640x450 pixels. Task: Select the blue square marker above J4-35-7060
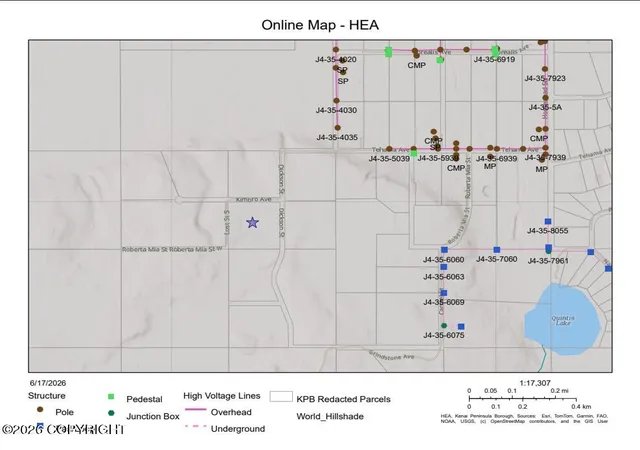point(497,250)
